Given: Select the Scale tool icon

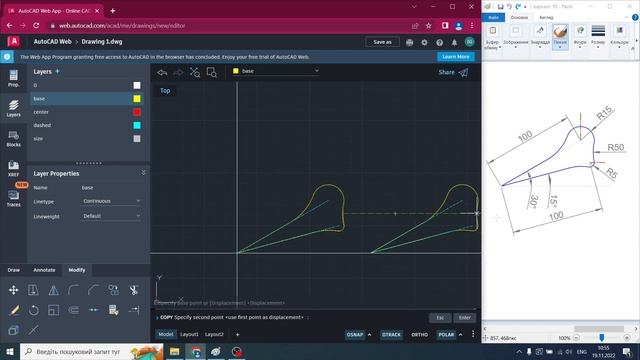Looking at the screenshot, I should [53, 310].
